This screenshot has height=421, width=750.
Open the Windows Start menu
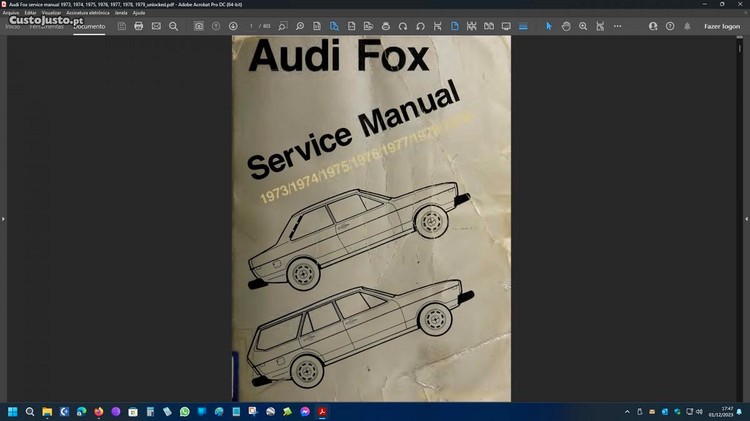click(x=13, y=411)
